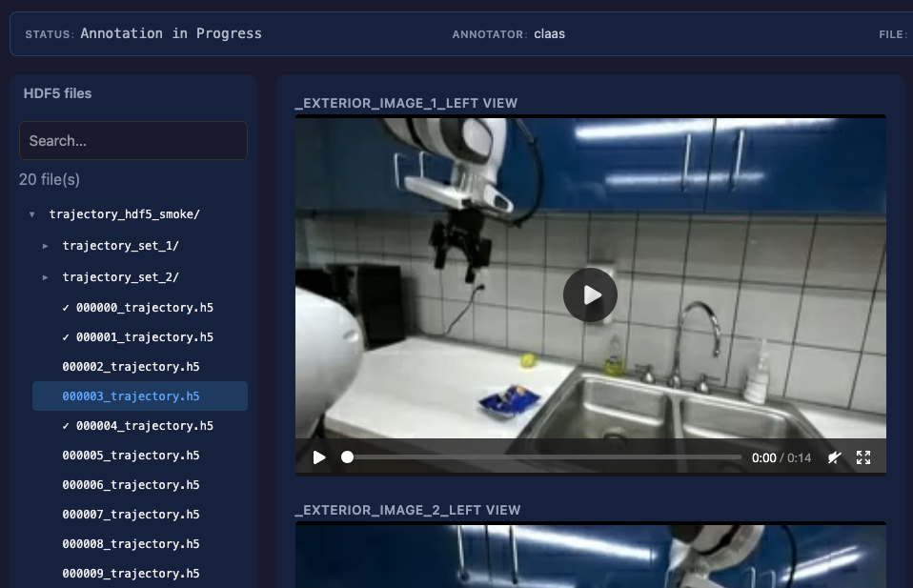
Task: Click the second exterior image video thumbnail
Action: (591, 558)
